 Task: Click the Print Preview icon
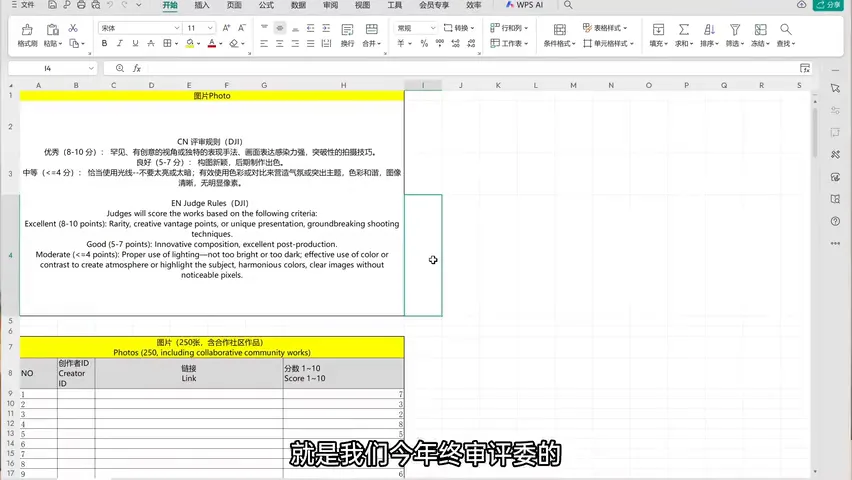pyautogui.click(x=96, y=5)
